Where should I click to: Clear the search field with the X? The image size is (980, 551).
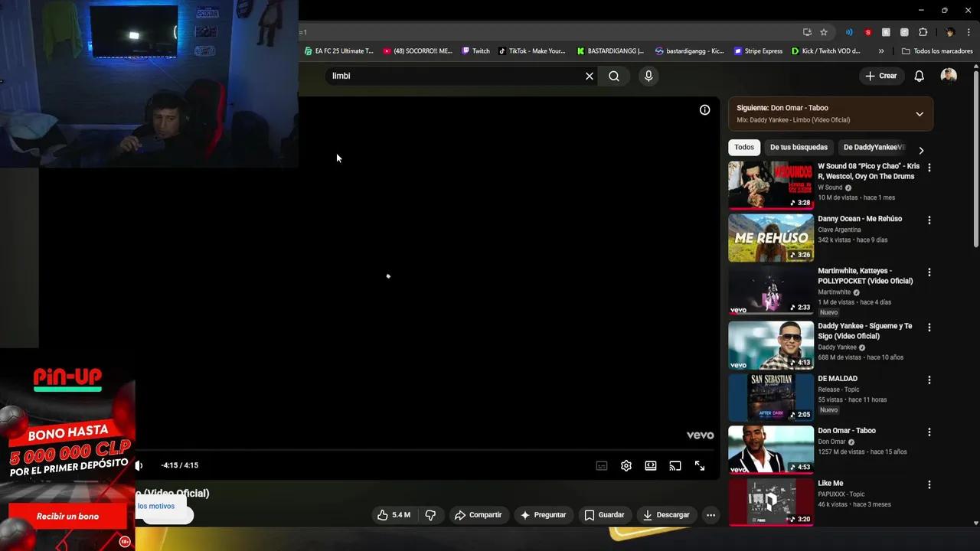click(589, 76)
